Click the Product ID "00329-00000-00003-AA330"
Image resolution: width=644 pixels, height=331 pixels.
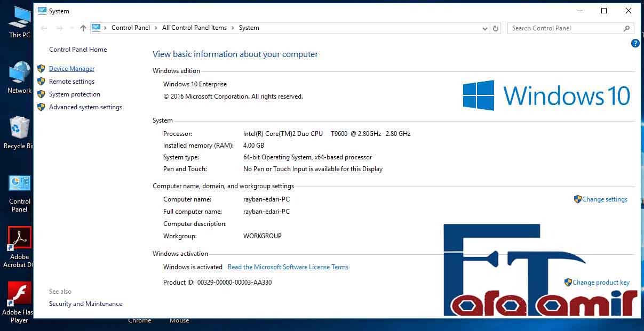[234, 282]
